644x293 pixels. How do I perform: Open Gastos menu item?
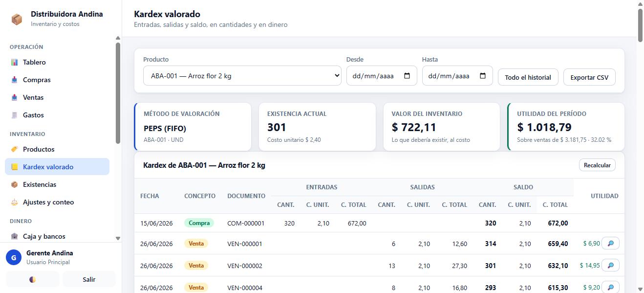[x=57, y=115]
